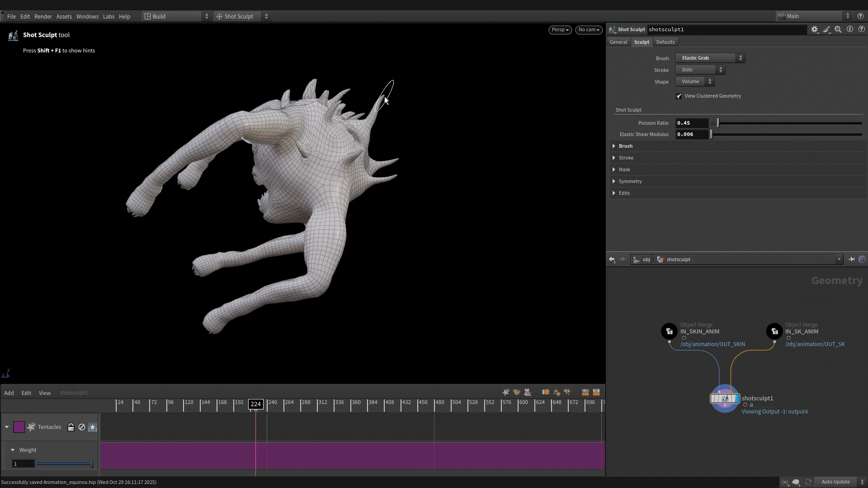Image resolution: width=868 pixels, height=488 pixels.
Task: Click the Auto Update button
Action: pos(835,482)
